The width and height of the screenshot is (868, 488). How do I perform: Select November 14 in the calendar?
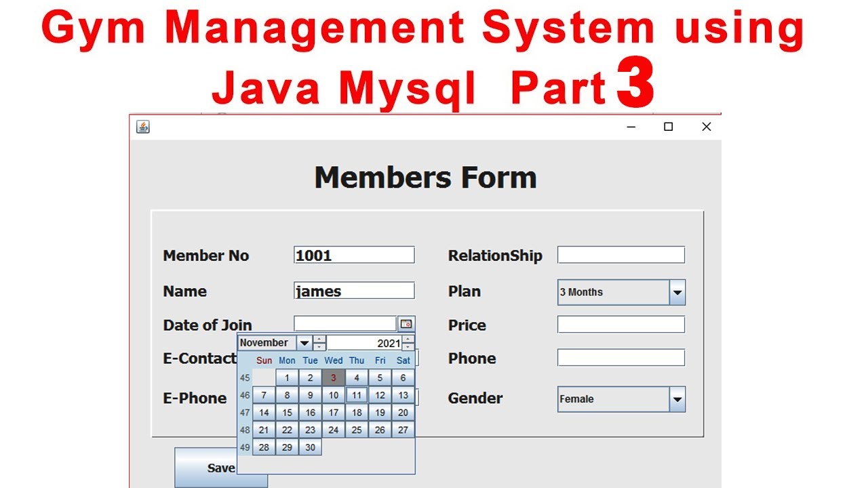(x=264, y=413)
